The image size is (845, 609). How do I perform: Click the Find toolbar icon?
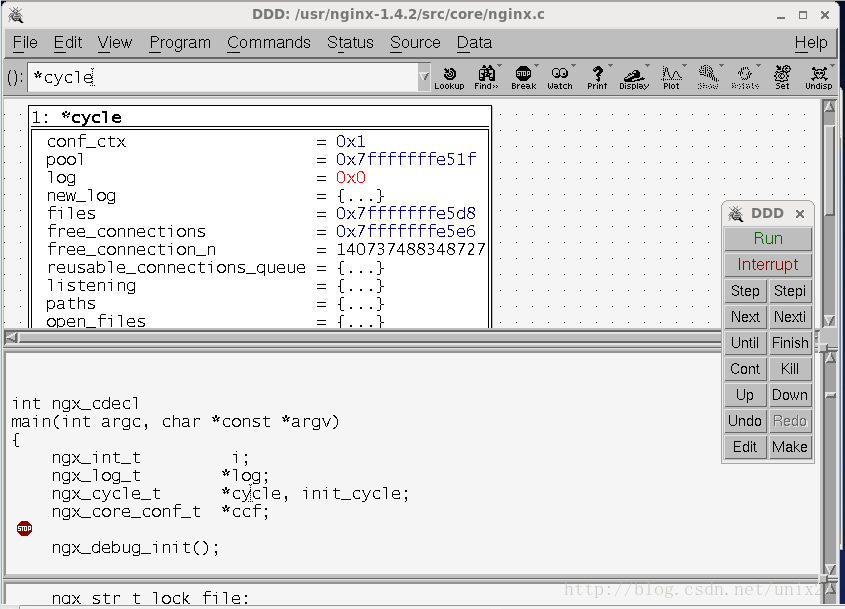click(x=486, y=78)
